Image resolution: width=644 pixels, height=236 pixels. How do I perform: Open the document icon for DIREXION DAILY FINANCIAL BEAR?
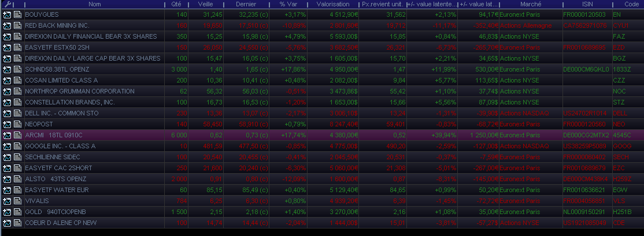[17, 36]
